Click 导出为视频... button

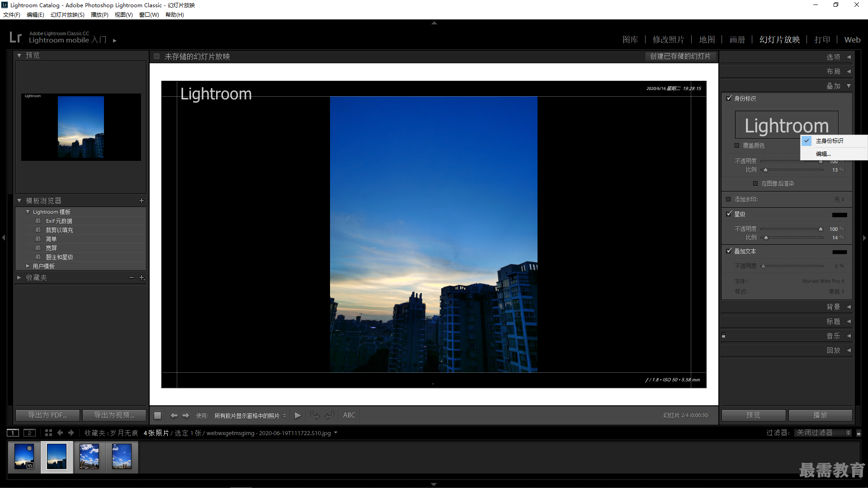114,415
